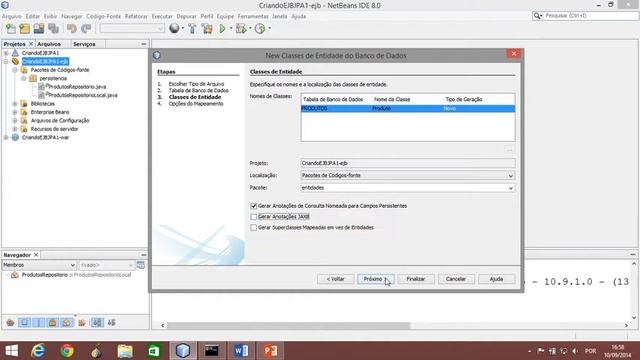Image resolution: width=640 pixels, height=360 pixels.
Task: Toggle sort by name in Navegador
Action: click(97, 323)
